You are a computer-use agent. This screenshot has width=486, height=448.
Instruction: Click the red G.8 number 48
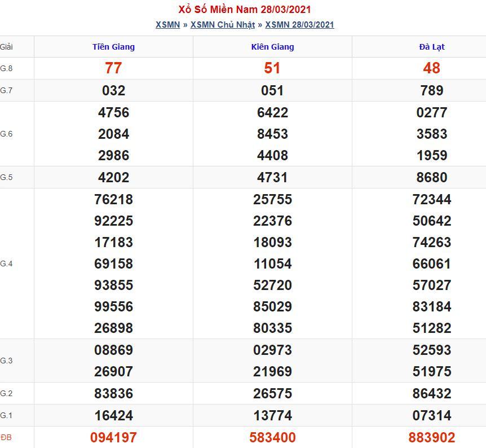click(432, 68)
